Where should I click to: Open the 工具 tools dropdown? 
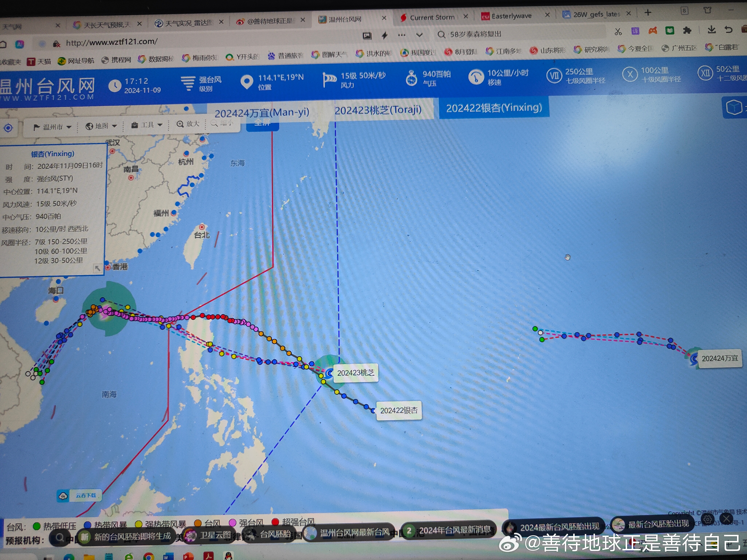coord(147,125)
